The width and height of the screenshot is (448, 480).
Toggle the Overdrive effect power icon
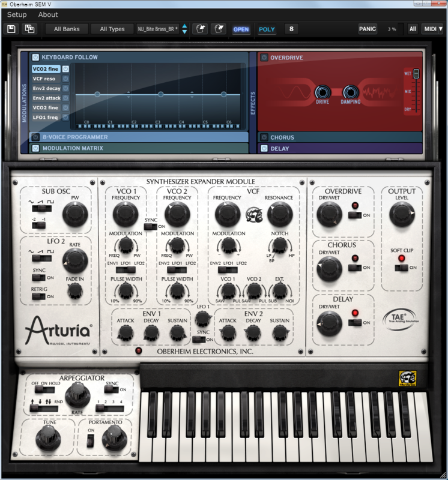pos(264,57)
